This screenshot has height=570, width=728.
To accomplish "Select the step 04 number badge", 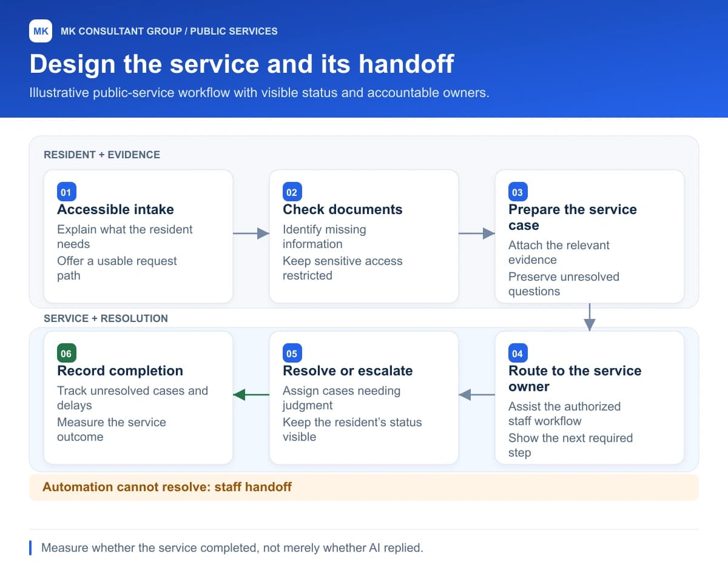I will point(517,354).
